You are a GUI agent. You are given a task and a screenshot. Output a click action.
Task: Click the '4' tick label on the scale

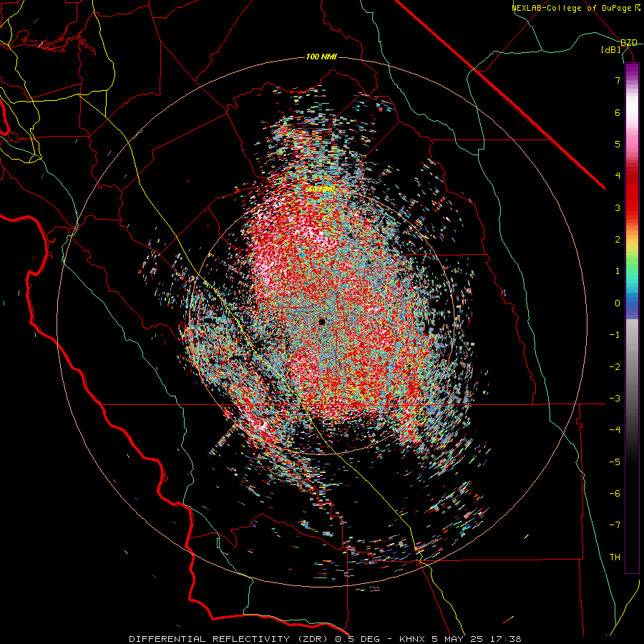pos(618,176)
